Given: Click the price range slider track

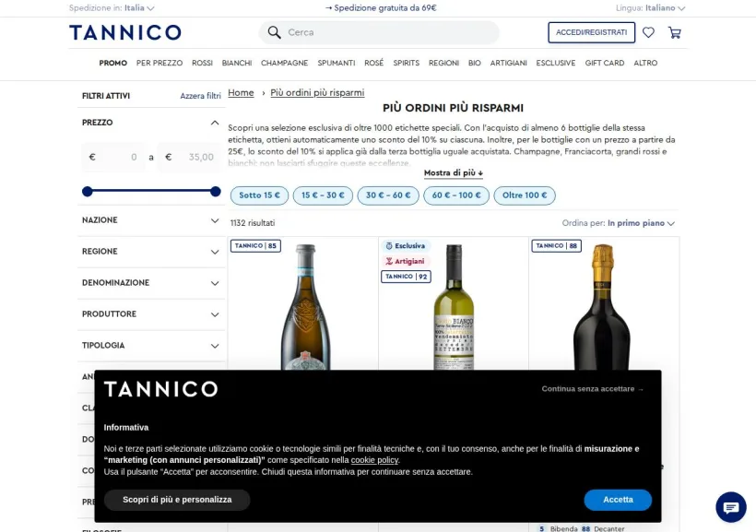Looking at the screenshot, I should click(x=151, y=192).
